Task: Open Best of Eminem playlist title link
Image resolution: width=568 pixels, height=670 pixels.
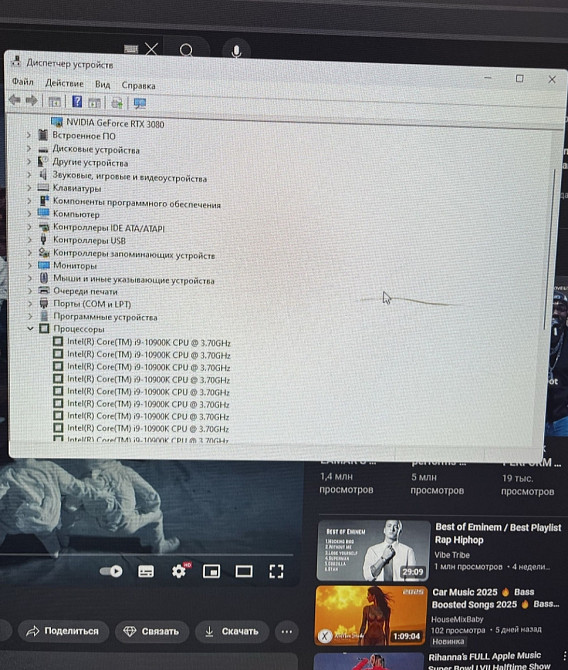Action: click(x=498, y=534)
